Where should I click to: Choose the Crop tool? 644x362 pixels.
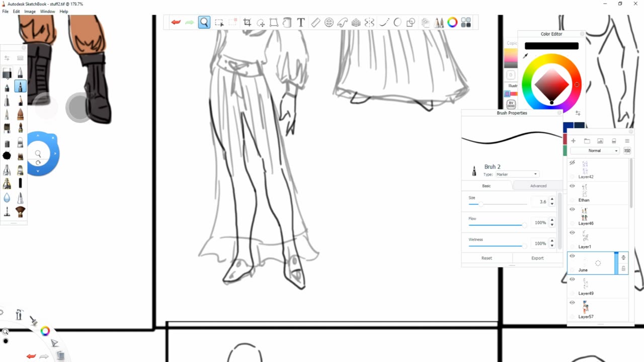[247, 22]
